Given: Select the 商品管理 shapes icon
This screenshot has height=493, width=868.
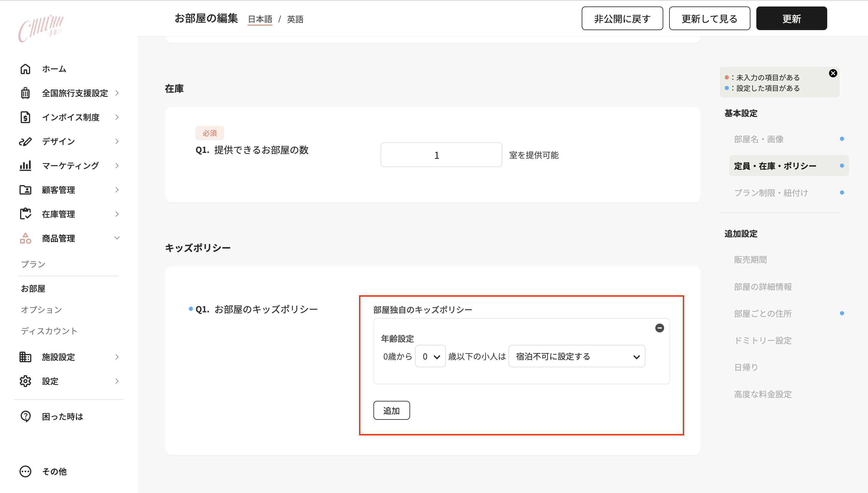Looking at the screenshot, I should pyautogui.click(x=25, y=238).
